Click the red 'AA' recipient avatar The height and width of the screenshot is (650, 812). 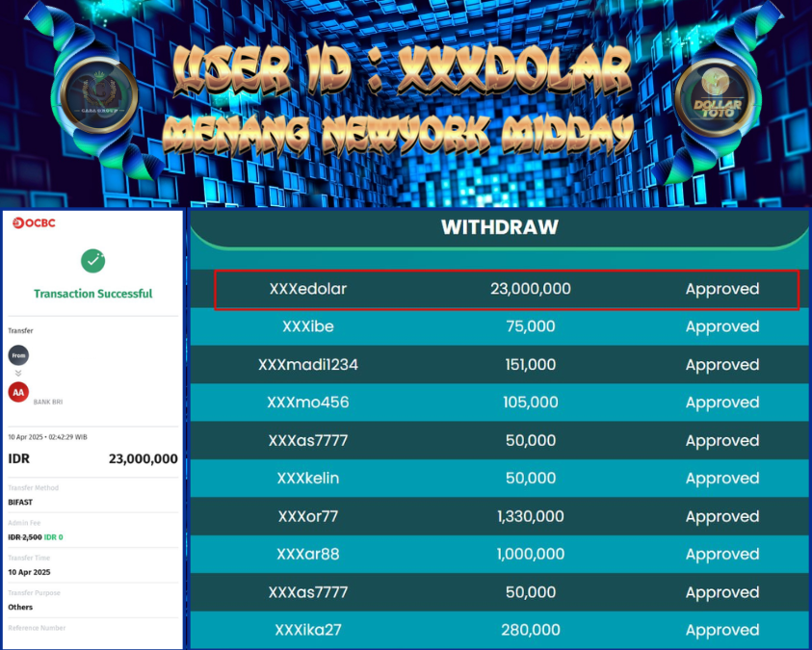(18, 392)
